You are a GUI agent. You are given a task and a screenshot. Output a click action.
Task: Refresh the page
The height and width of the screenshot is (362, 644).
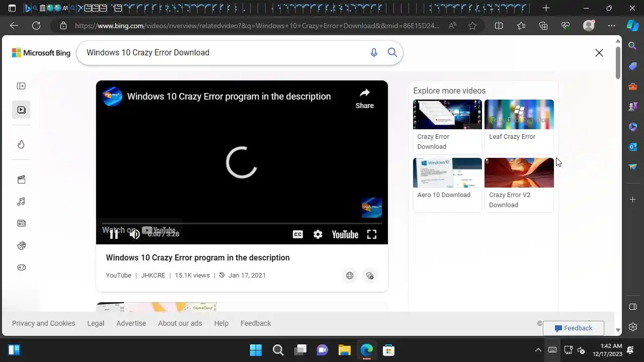click(x=36, y=26)
